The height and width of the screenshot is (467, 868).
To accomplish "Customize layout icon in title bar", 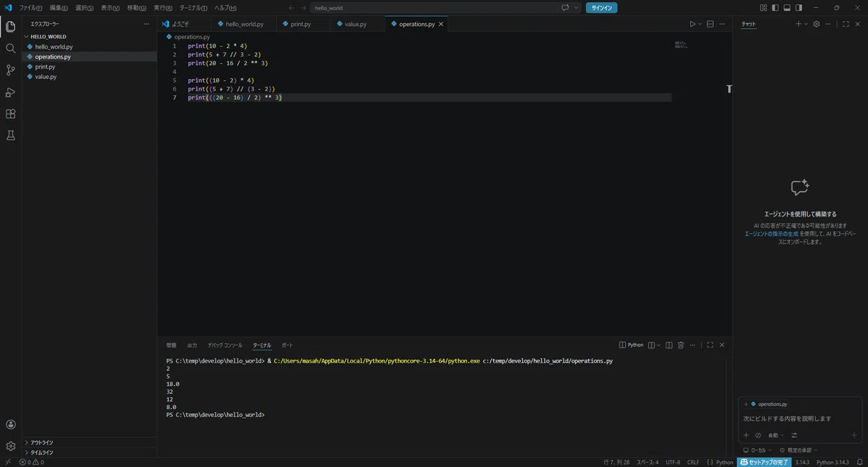I will (763, 8).
